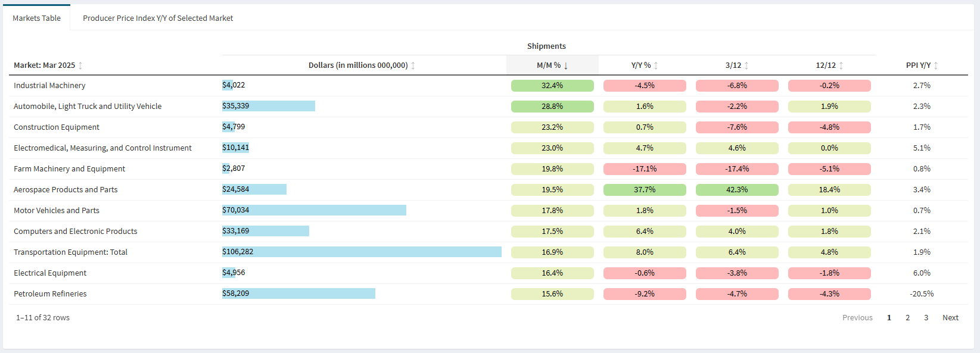The height and width of the screenshot is (353, 980).
Task: Click Transportation Equipment: Total dollars bar
Action: point(362,252)
